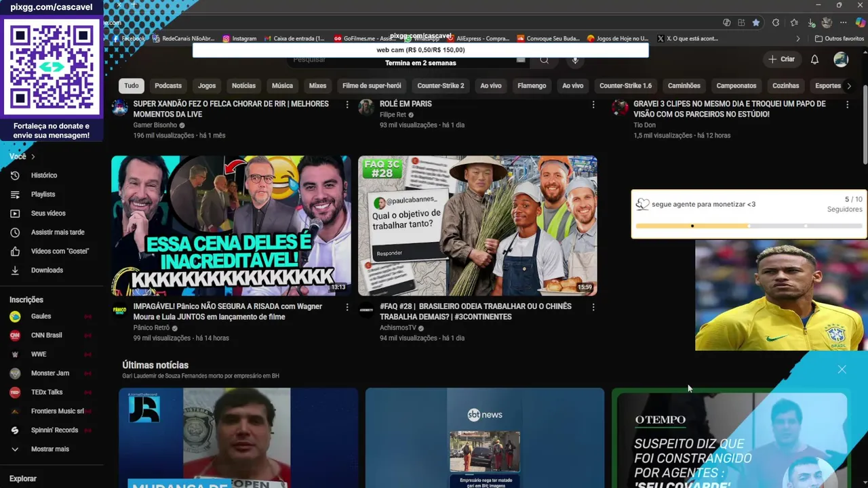Show more bookmarks with the overflow chevron
Image resolution: width=868 pixels, height=488 pixels.
tap(798, 39)
